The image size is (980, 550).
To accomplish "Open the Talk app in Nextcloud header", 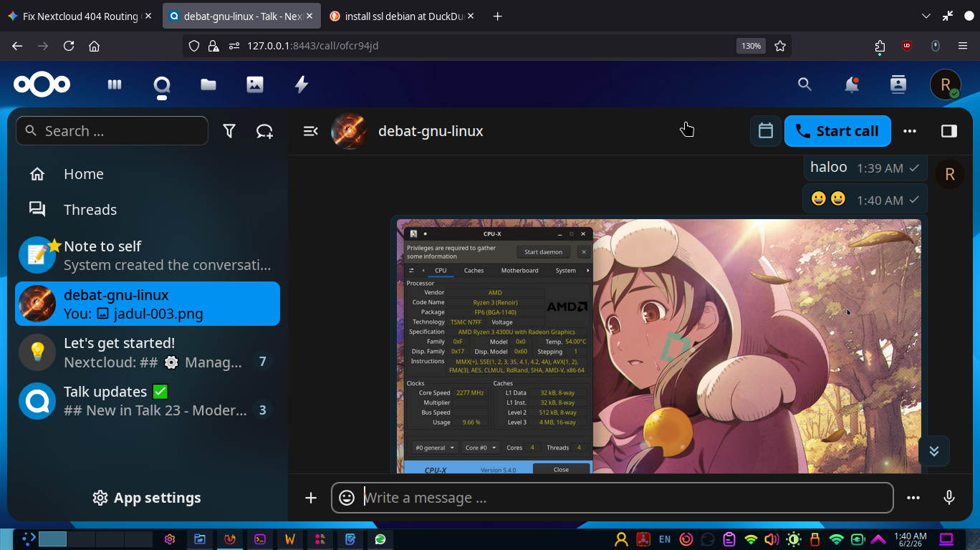I will pos(162,85).
